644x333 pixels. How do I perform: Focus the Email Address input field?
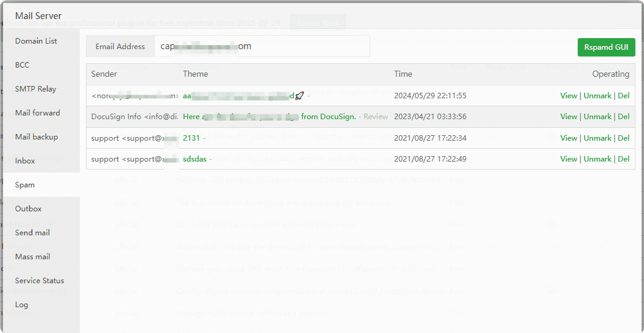click(x=262, y=46)
